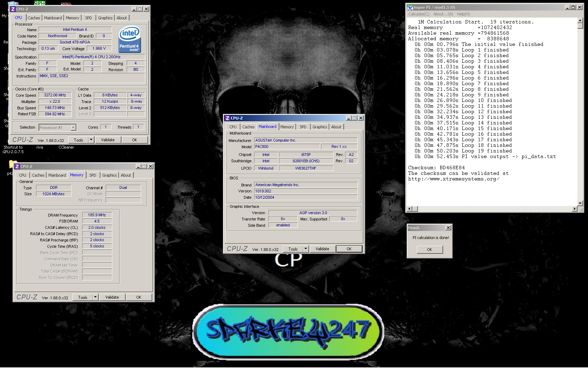Select CPU tab in the Memory CPU-Z window
Viewport: 588px width, 368px height.
coord(23,175)
